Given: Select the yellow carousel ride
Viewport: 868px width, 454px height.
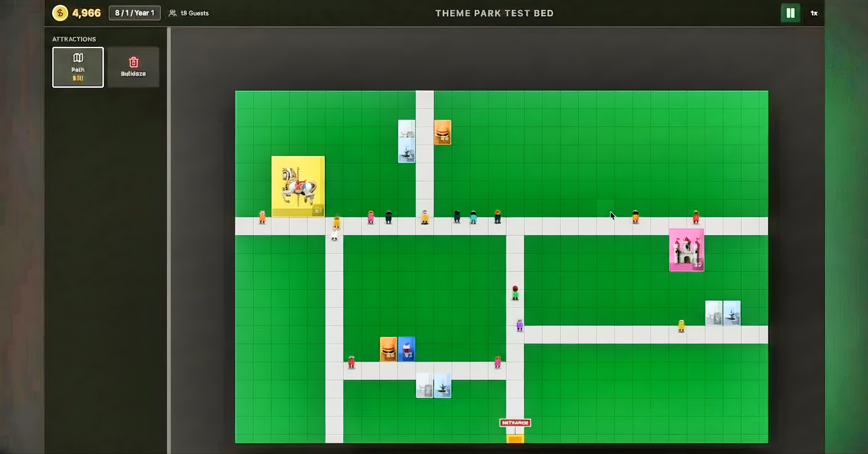Looking at the screenshot, I should coord(298,186).
